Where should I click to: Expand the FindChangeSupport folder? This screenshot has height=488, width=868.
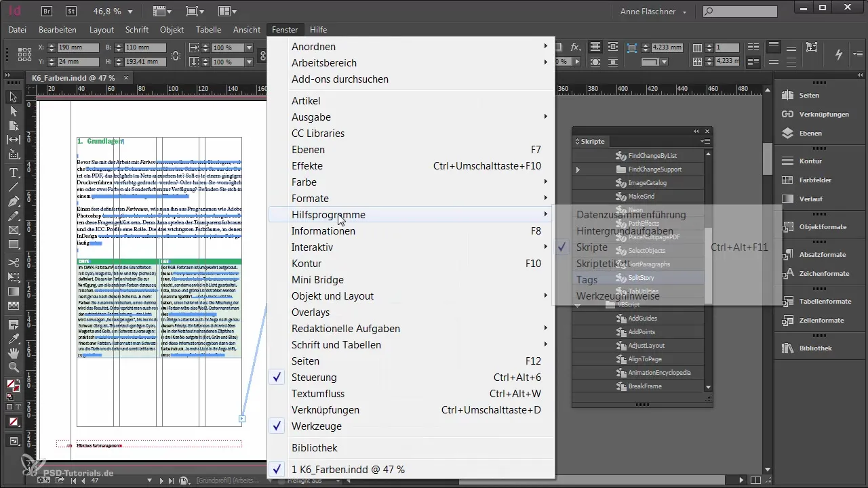[578, 169]
